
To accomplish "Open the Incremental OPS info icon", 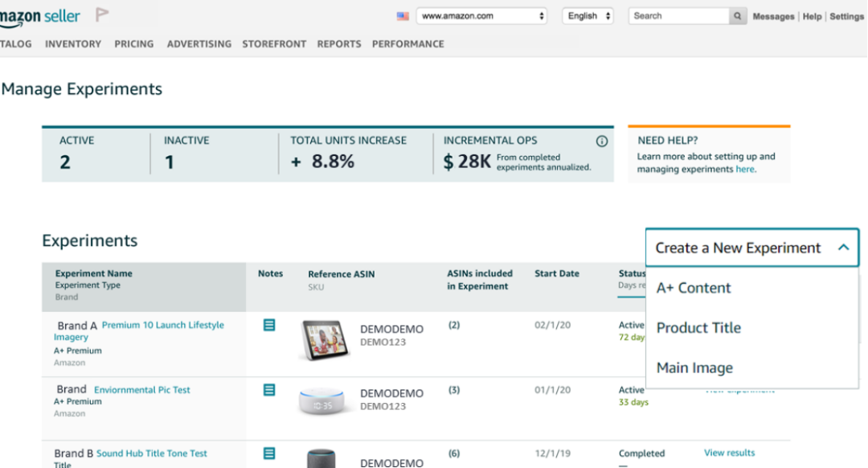I will [x=602, y=142].
